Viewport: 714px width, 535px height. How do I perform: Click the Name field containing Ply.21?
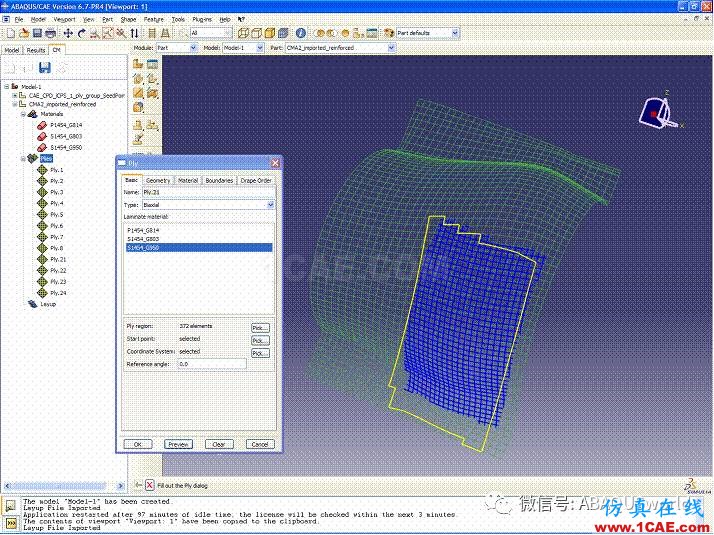(208, 193)
